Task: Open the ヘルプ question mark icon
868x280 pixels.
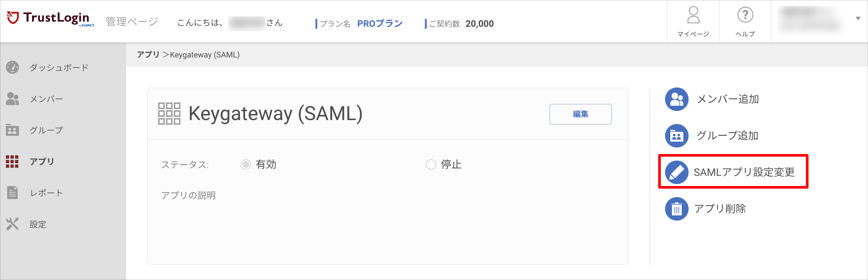Action: (x=745, y=15)
